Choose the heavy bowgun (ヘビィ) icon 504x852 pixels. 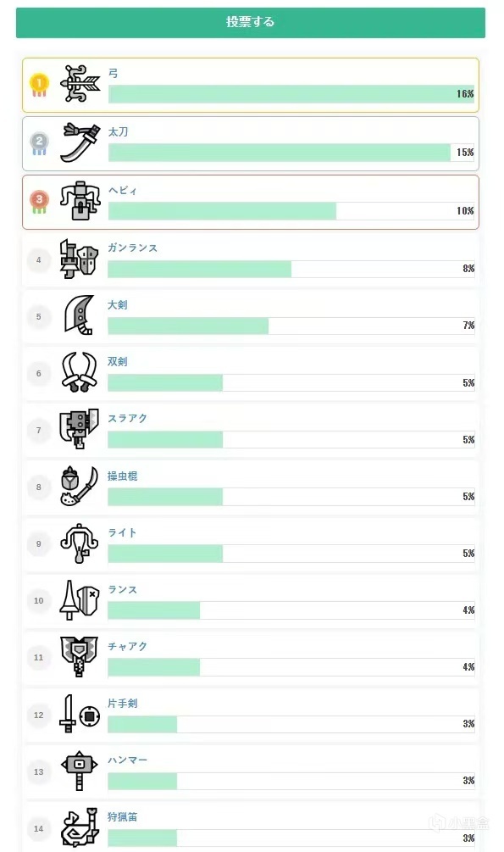tap(80, 201)
